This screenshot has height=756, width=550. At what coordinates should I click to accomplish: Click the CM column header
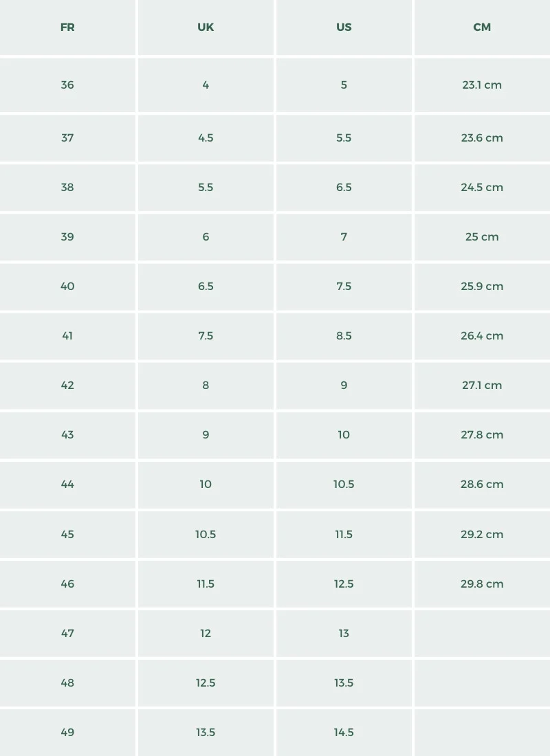(x=482, y=27)
